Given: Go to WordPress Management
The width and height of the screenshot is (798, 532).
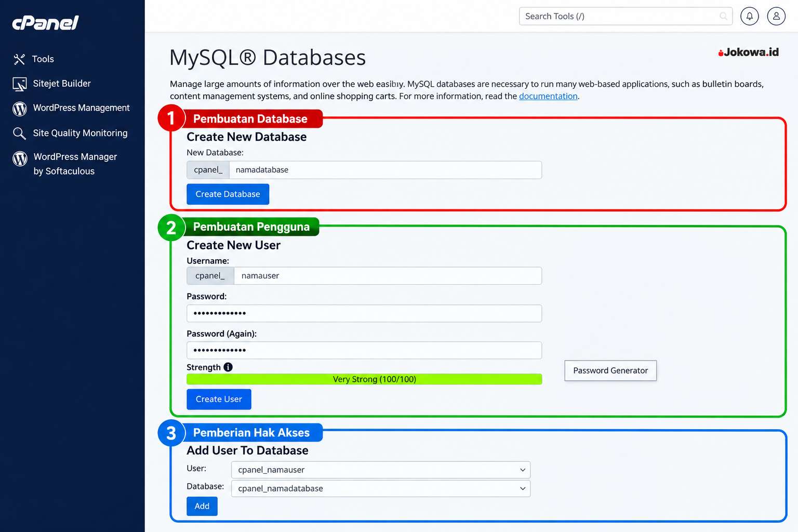Looking at the screenshot, I should pyautogui.click(x=82, y=108).
